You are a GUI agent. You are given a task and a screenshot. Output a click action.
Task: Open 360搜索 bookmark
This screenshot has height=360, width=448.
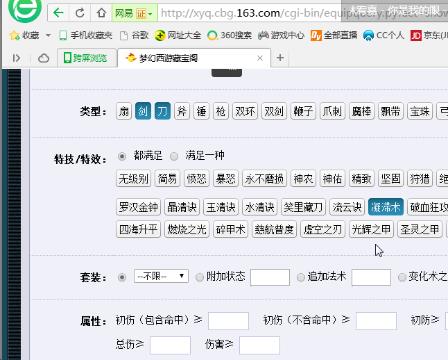coord(229,35)
